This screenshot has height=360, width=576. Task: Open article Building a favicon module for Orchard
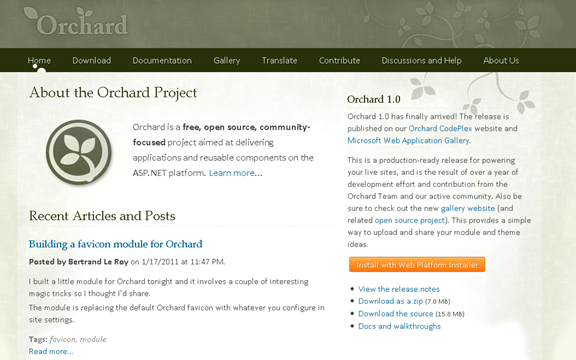(x=115, y=244)
